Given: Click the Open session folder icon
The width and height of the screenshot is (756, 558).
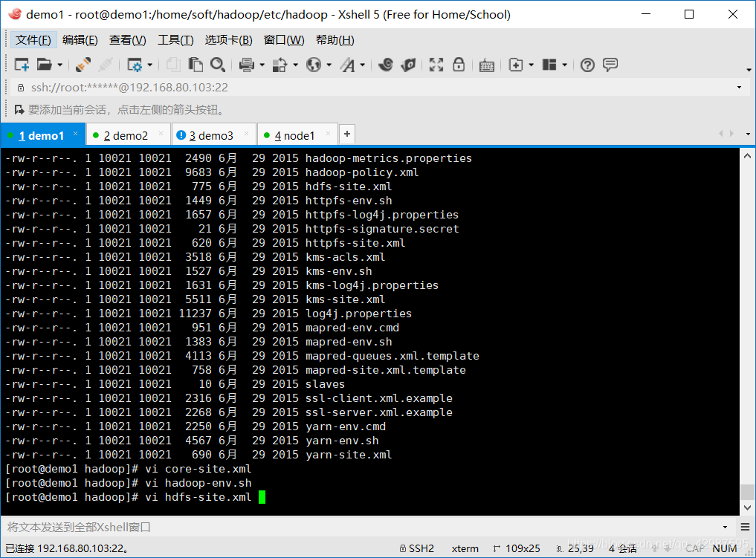Looking at the screenshot, I should (45, 65).
